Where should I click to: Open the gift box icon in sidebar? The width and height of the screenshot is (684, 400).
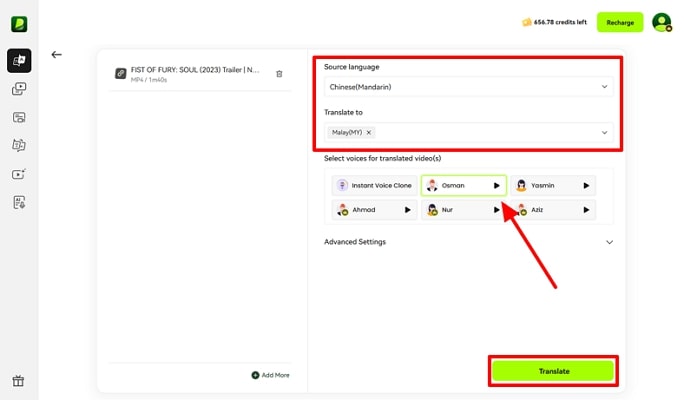pyautogui.click(x=18, y=381)
